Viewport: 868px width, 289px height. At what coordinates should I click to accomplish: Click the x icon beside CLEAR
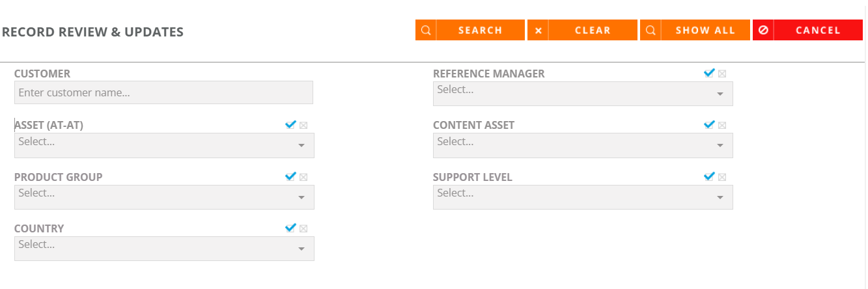click(x=538, y=31)
